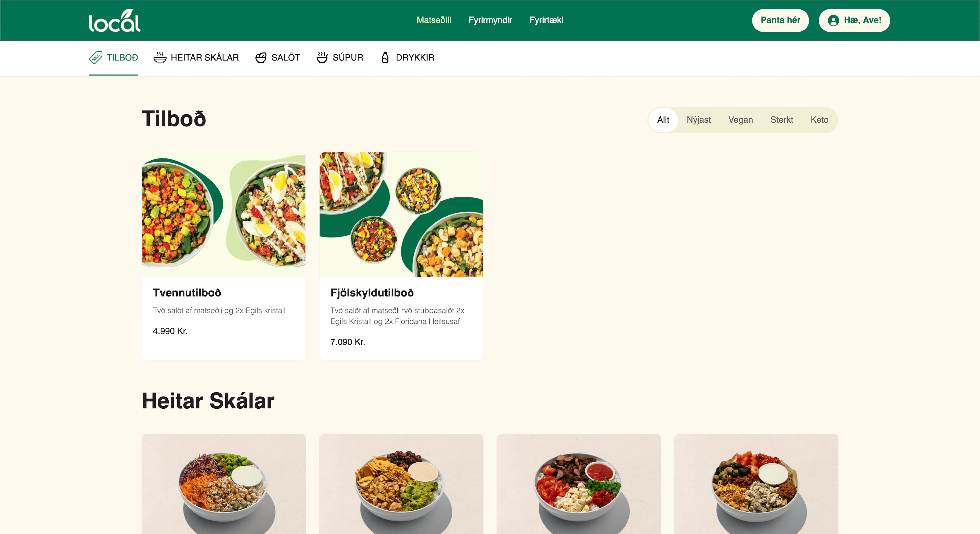This screenshot has height=534, width=980.
Task: Click the sale tag icon for Tilboð
Action: coord(95,57)
